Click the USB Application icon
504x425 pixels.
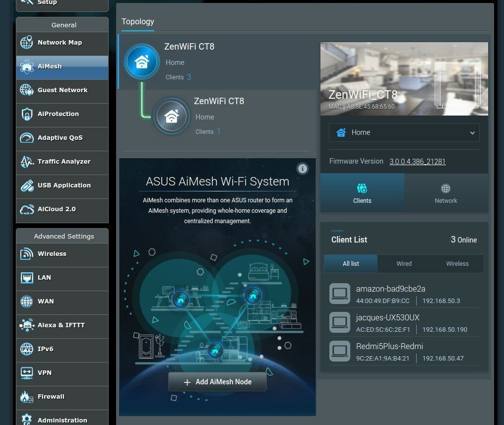coord(27,185)
